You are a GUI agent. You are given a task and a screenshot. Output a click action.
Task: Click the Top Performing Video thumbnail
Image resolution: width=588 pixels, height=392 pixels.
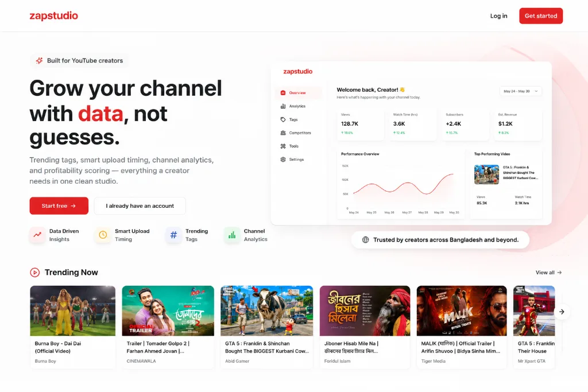point(486,174)
